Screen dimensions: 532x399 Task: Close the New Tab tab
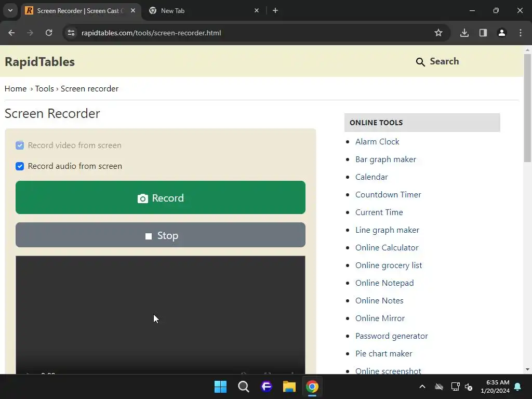click(257, 10)
